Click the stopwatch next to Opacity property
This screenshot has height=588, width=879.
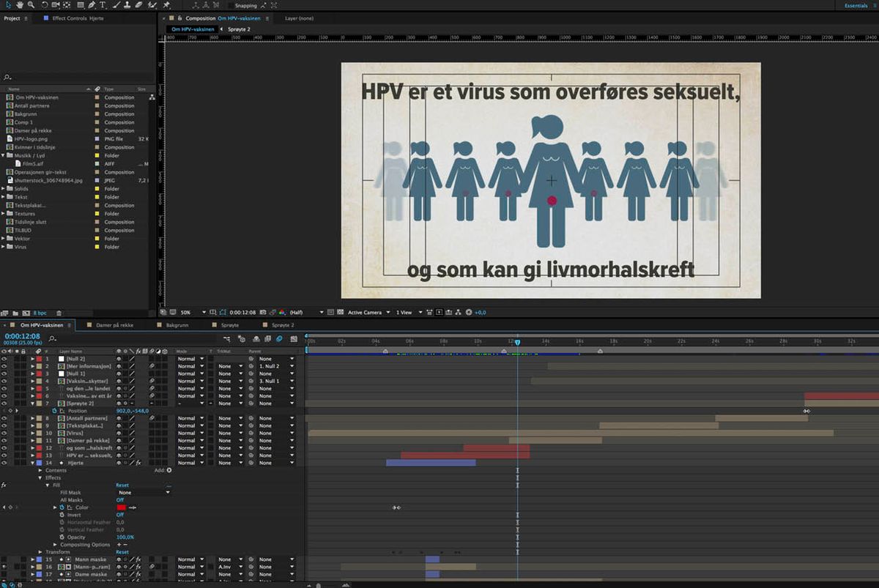pyautogui.click(x=62, y=537)
